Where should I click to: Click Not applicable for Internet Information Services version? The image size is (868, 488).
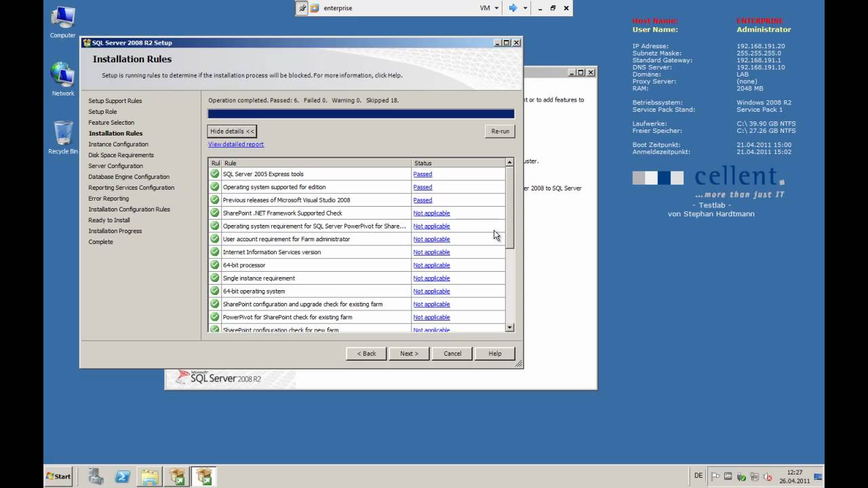431,252
